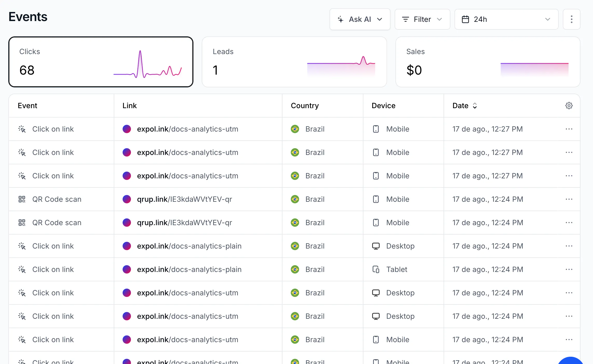Click the Desktop device icon in docs-analytics-plain row
Image resolution: width=593 pixels, height=364 pixels.
point(376,246)
